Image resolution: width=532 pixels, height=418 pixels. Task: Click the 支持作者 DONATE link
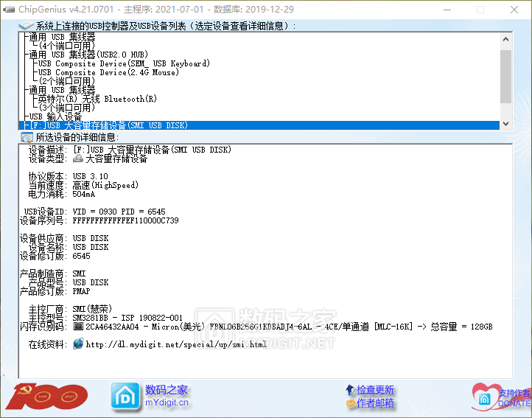point(514,398)
